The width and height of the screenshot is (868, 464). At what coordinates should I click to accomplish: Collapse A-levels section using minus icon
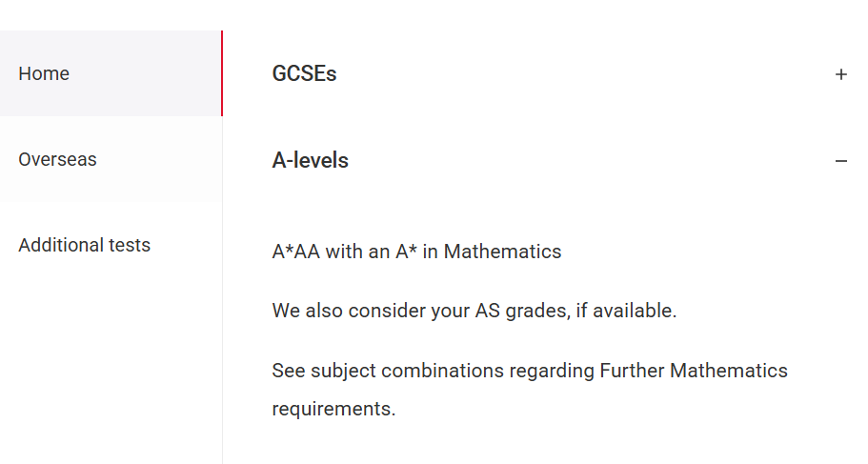click(840, 161)
